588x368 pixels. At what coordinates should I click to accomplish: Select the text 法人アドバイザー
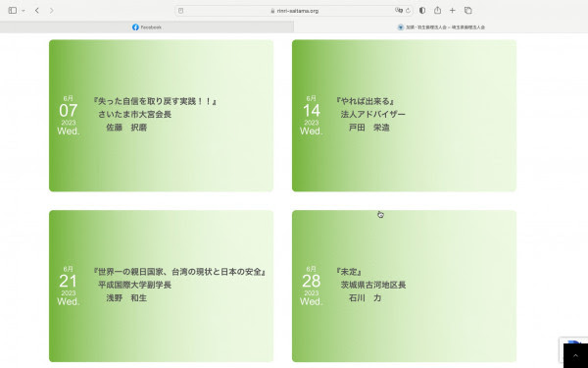pos(373,114)
